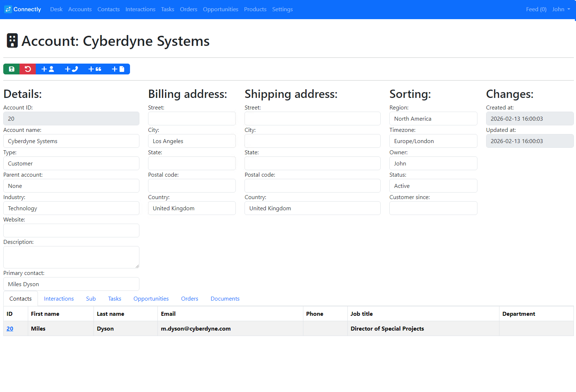Expand the Industry dropdown showing Technology
This screenshot has width=576, height=392.
[x=71, y=208]
